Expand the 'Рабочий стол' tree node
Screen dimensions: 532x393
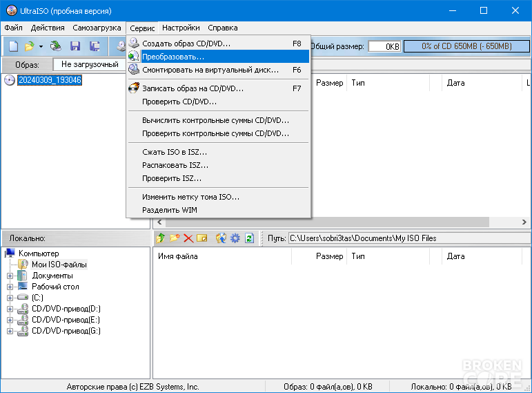(10, 287)
